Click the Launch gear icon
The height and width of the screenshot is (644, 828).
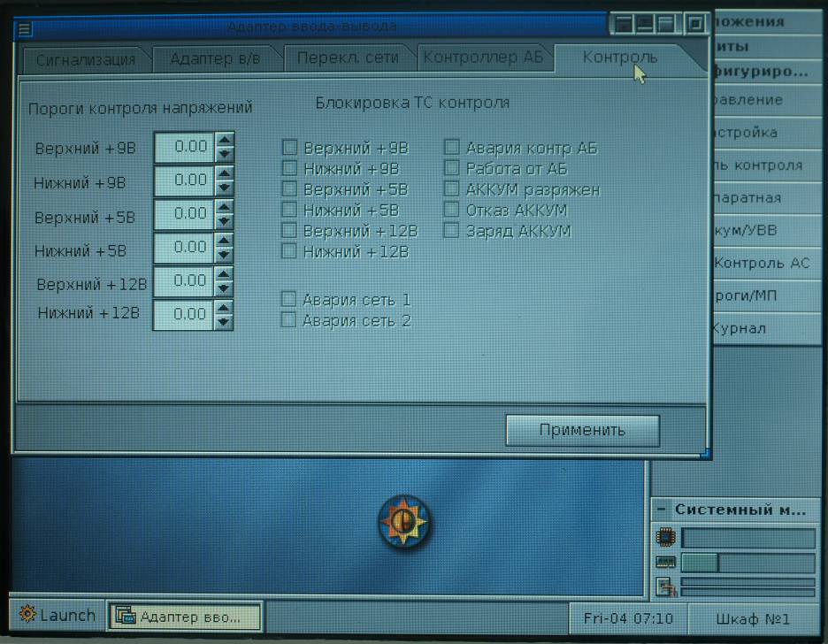pyautogui.click(x=27, y=614)
